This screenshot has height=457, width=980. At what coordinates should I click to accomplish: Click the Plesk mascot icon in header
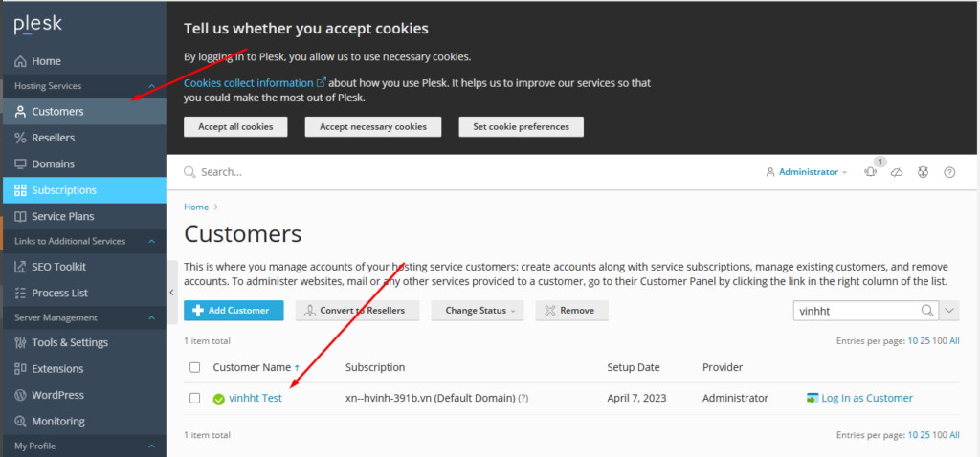coord(924,172)
